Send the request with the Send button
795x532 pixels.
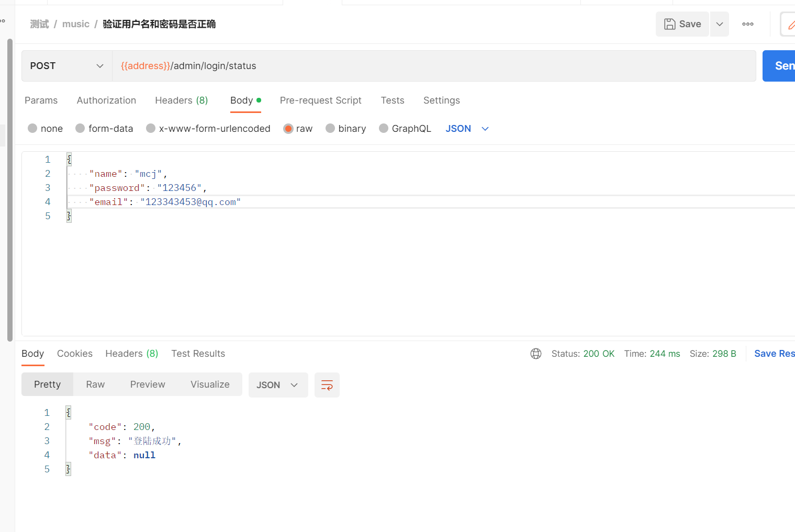click(x=779, y=66)
